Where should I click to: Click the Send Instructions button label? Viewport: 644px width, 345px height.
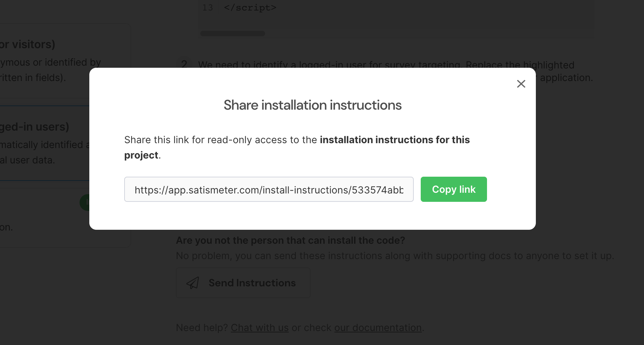[252, 283]
